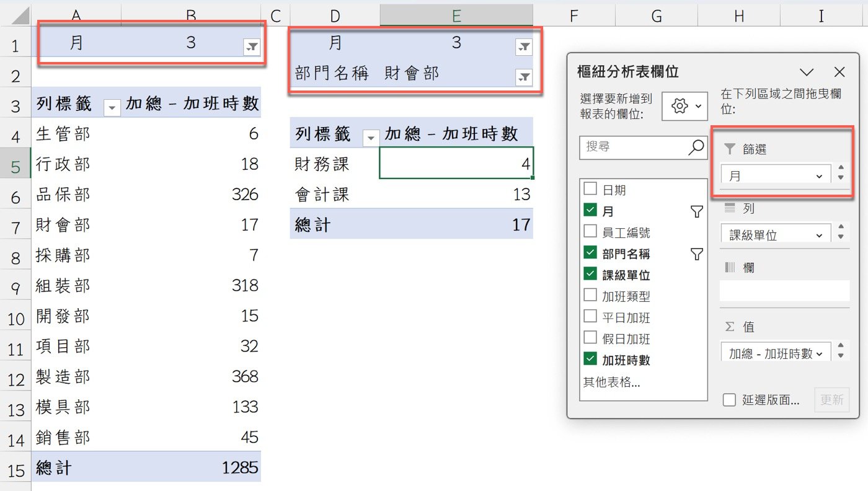This screenshot has width=868, height=491.
Task: Enable the 加班類型 field checkbox
Action: click(590, 296)
